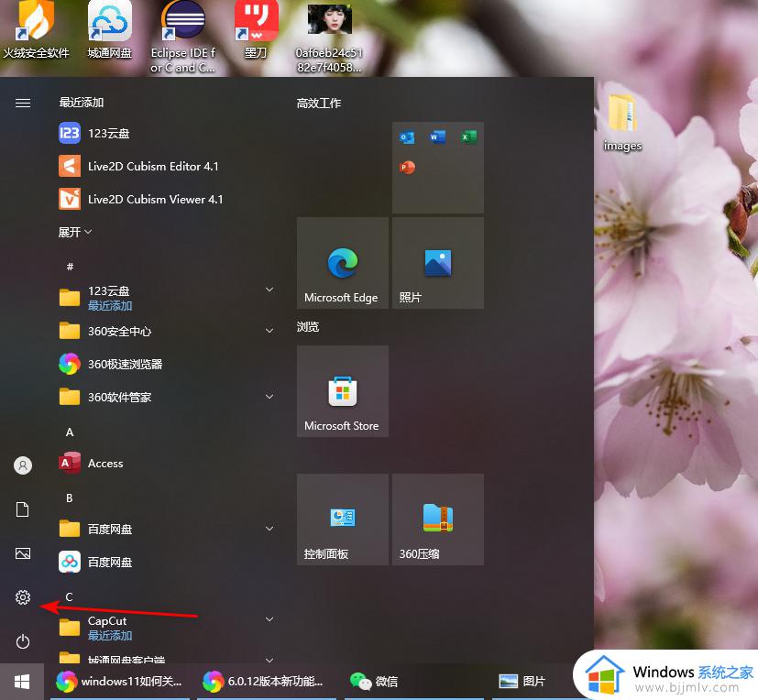Expand the 360软件管家 folder chevron
The image size is (758, 700).
tap(269, 397)
